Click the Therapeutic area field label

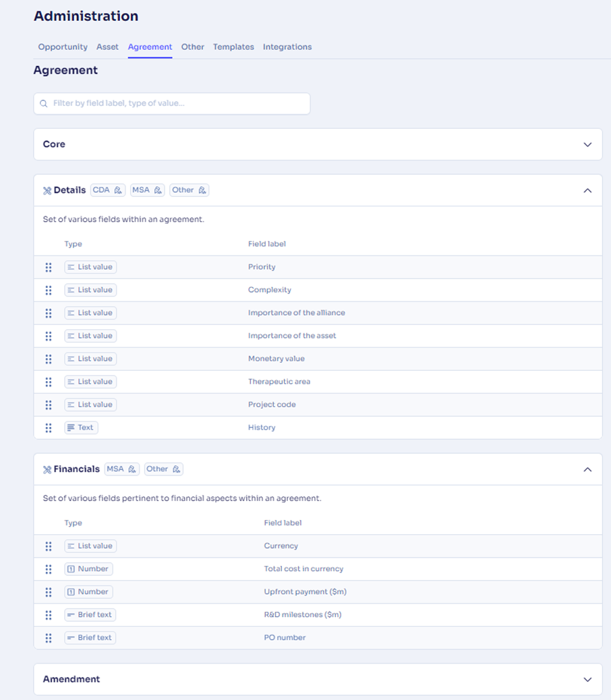(279, 382)
